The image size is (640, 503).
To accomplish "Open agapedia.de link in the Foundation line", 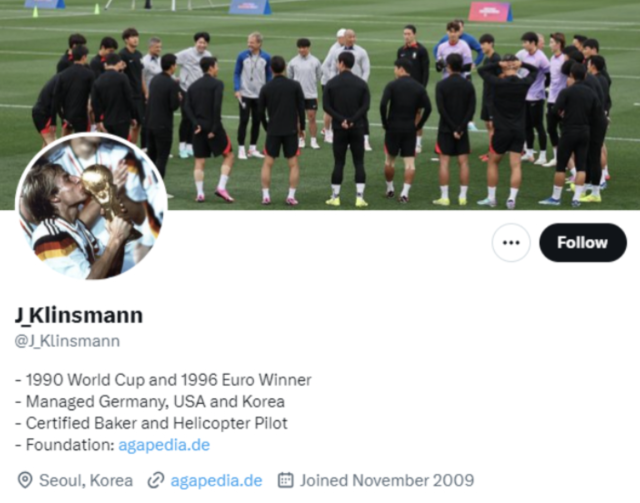I will tap(164, 445).
